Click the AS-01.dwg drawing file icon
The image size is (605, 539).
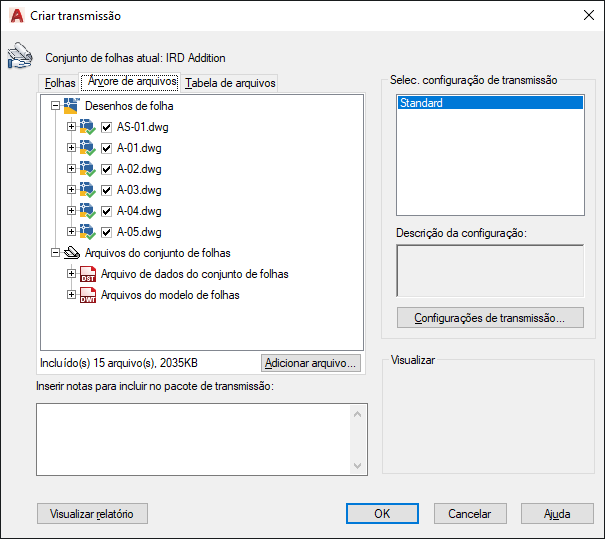87,127
